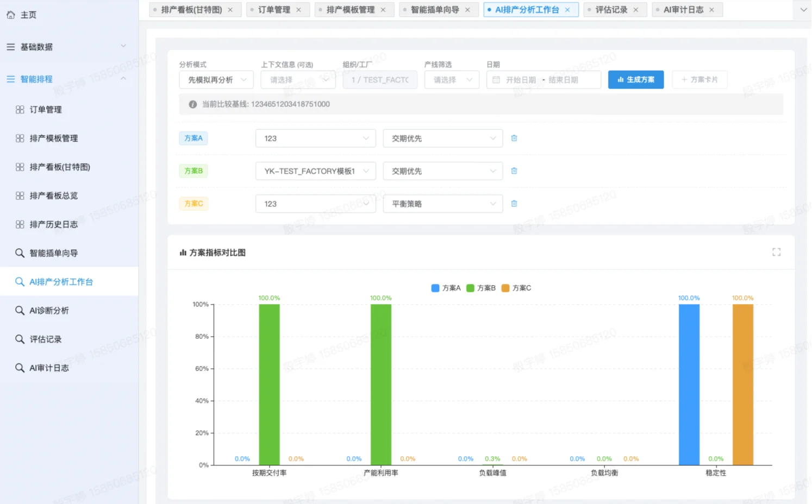The width and height of the screenshot is (812, 504).
Task: Click the 组织/工厂 TEST_FACTORY field
Action: [x=380, y=80]
